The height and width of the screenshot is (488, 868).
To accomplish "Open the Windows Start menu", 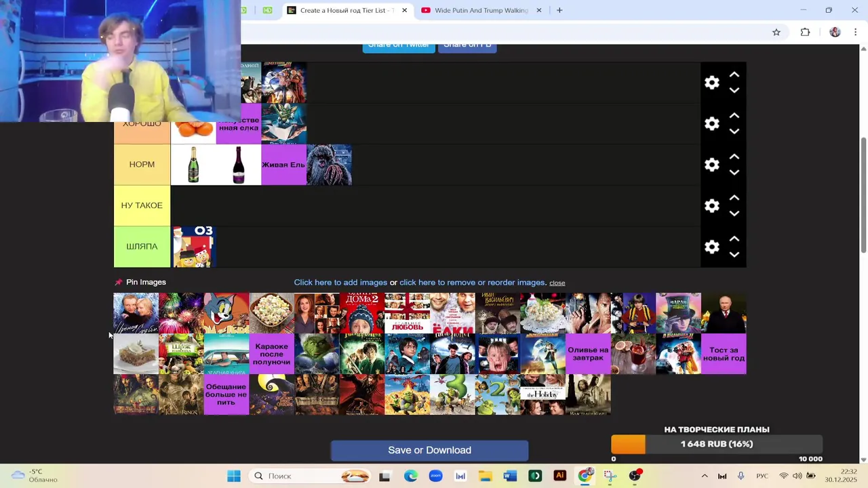I will (234, 476).
